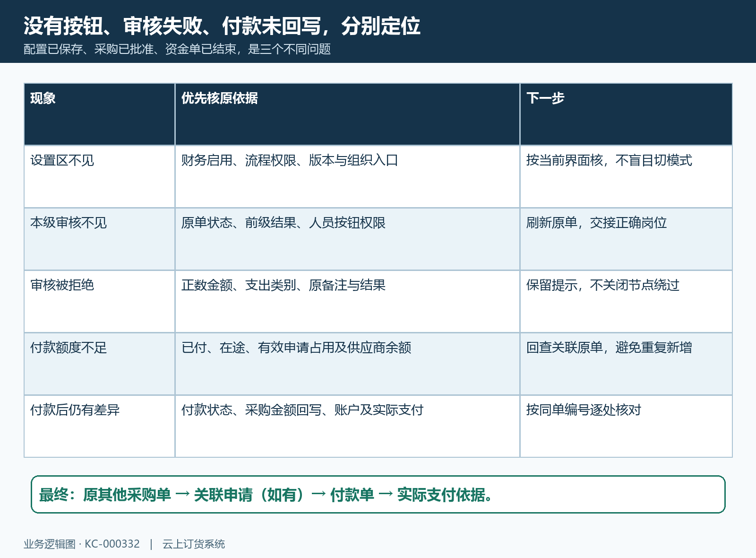This screenshot has width=756, height=558.
Task: Click the 现象 column header
Action: 99,114
